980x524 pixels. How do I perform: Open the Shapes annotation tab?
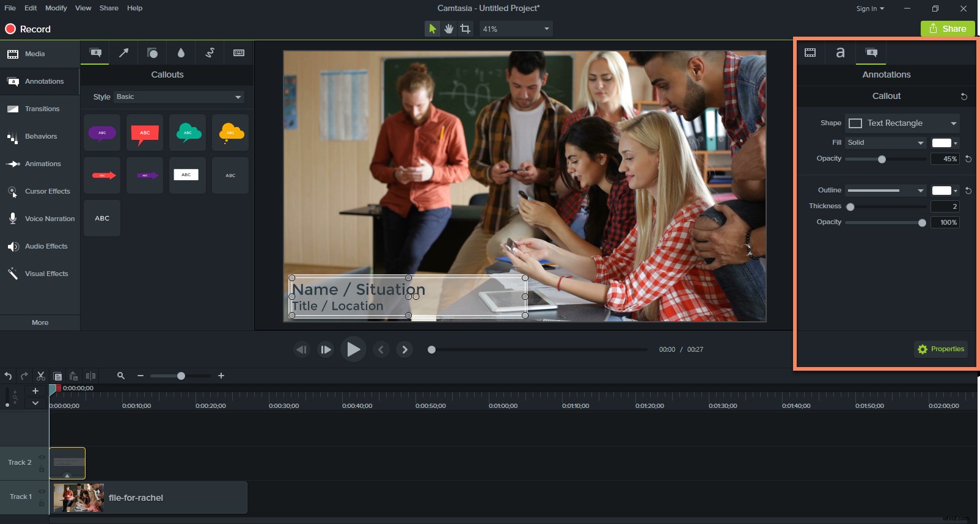tap(152, 53)
